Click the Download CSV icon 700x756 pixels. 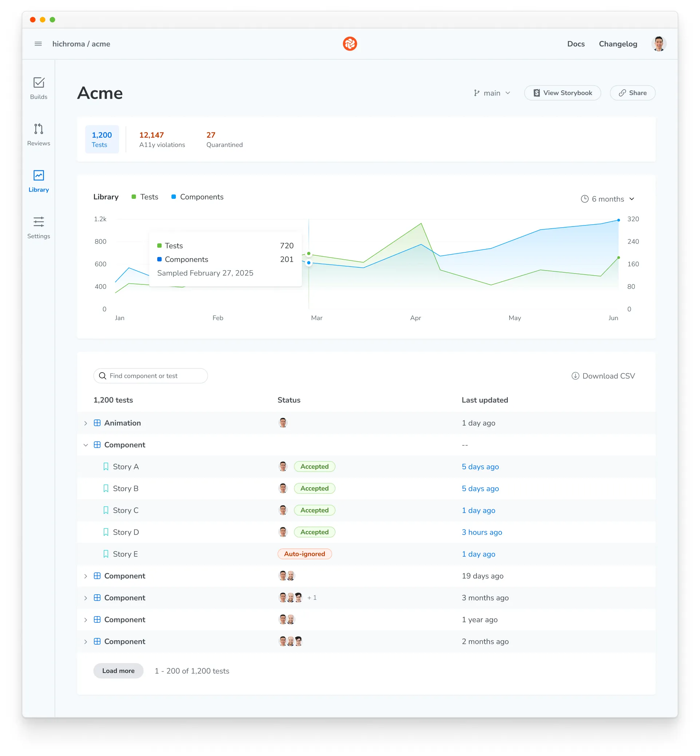pyautogui.click(x=575, y=376)
